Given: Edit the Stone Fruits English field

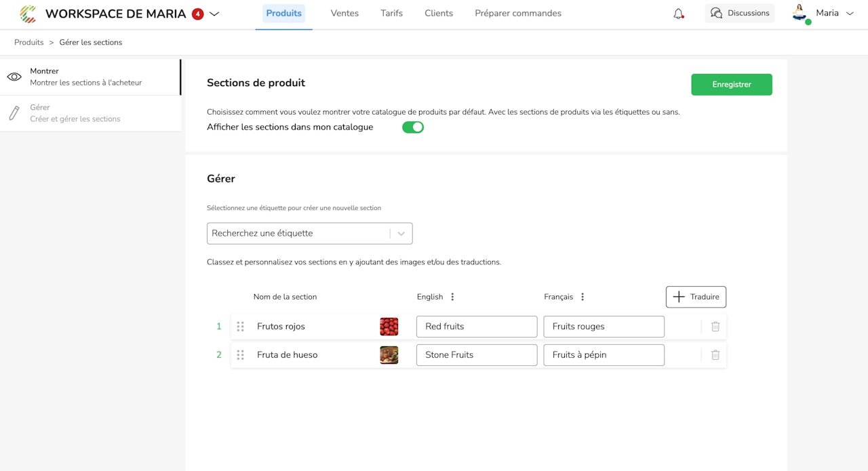Looking at the screenshot, I should coord(477,355).
